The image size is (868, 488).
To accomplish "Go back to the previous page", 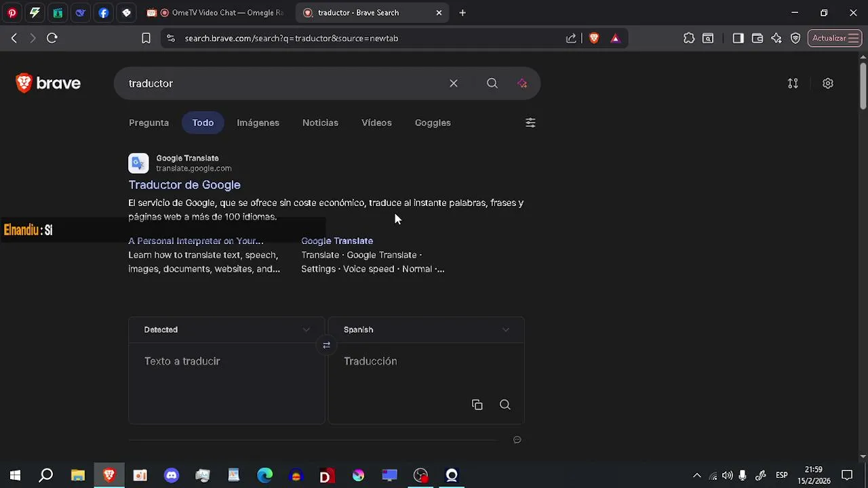I will click(x=14, y=38).
